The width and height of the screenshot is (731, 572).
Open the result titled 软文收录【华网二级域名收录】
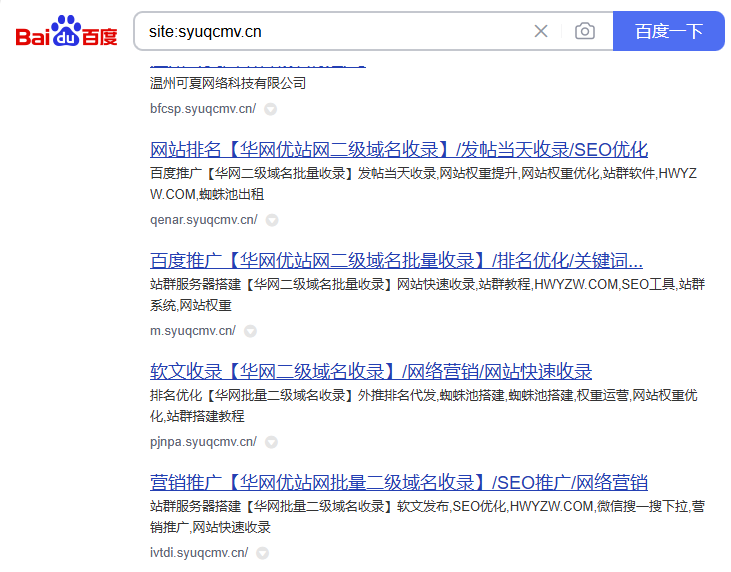371,372
